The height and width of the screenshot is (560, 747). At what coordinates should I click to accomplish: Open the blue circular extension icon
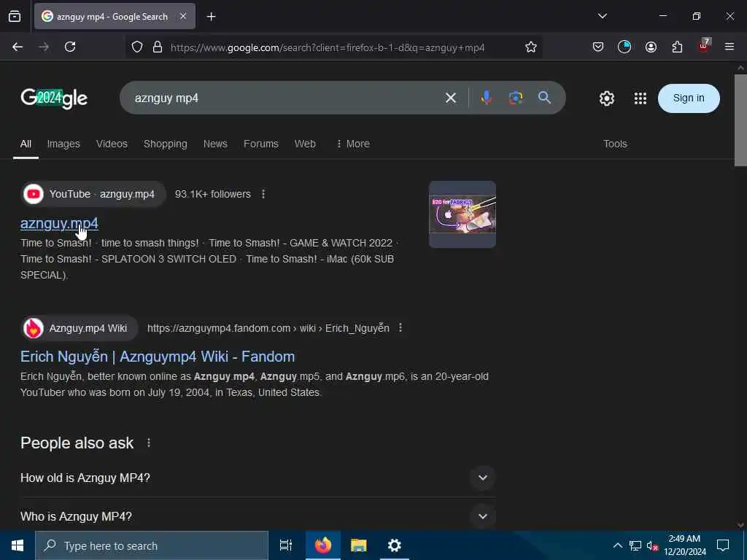[624, 47]
